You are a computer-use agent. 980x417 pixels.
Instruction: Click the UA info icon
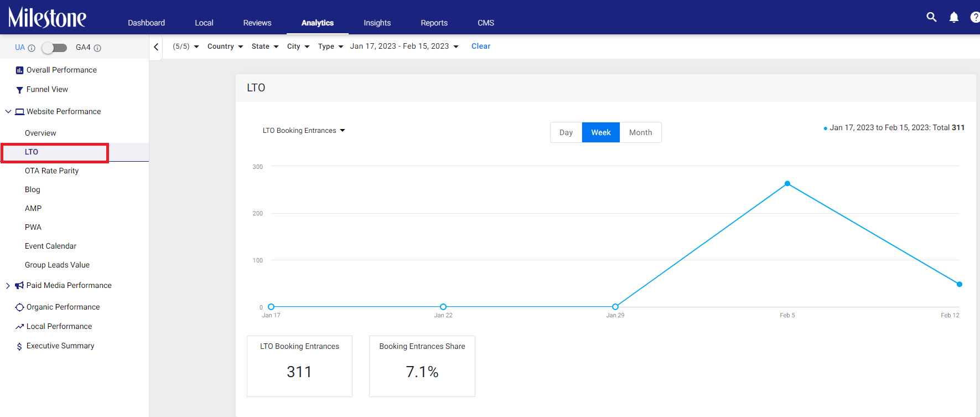click(x=32, y=48)
